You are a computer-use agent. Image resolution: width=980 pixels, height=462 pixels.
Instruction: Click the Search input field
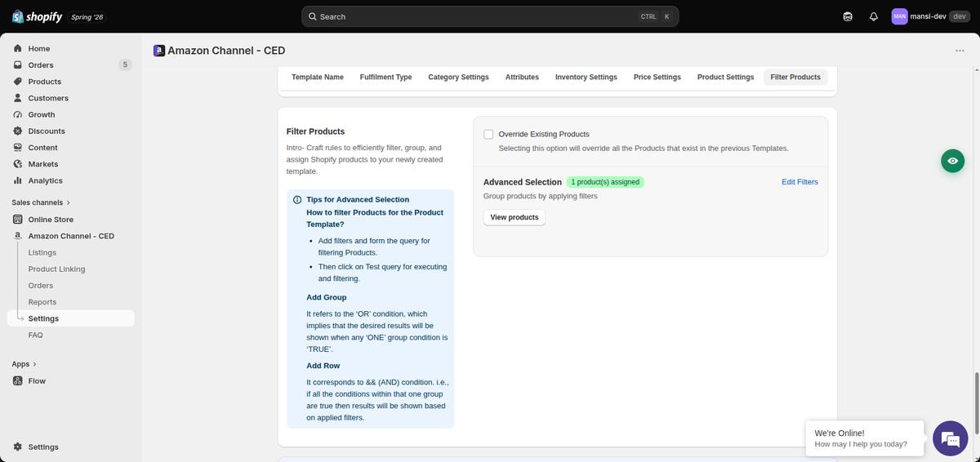pos(490,16)
